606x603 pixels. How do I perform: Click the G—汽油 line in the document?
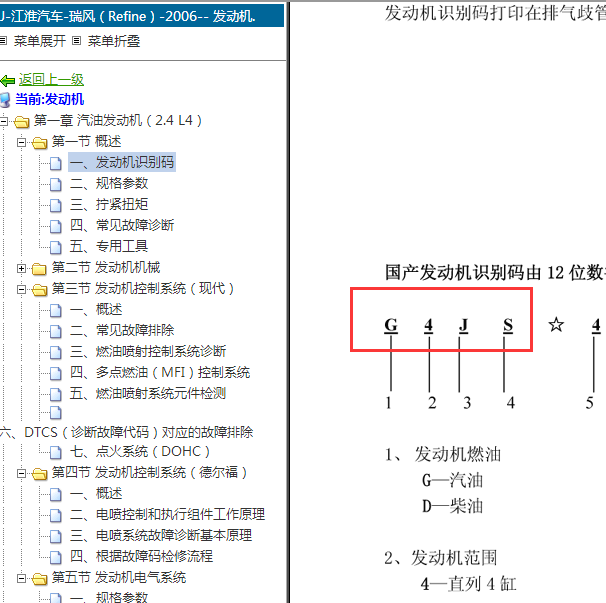click(x=453, y=480)
